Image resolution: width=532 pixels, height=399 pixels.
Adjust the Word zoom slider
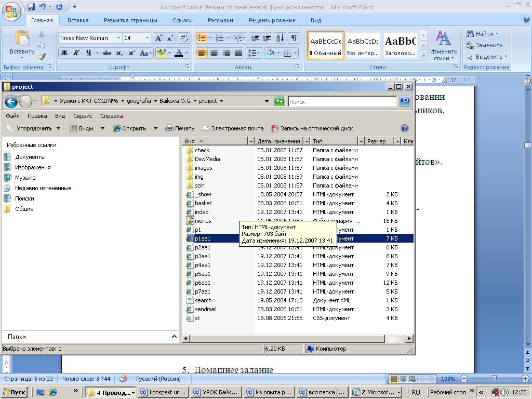point(494,379)
